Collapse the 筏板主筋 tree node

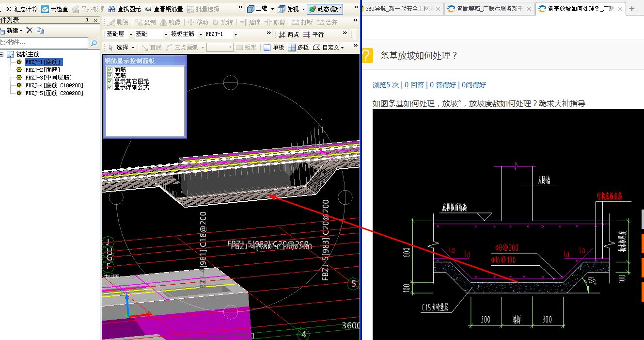point(2,54)
